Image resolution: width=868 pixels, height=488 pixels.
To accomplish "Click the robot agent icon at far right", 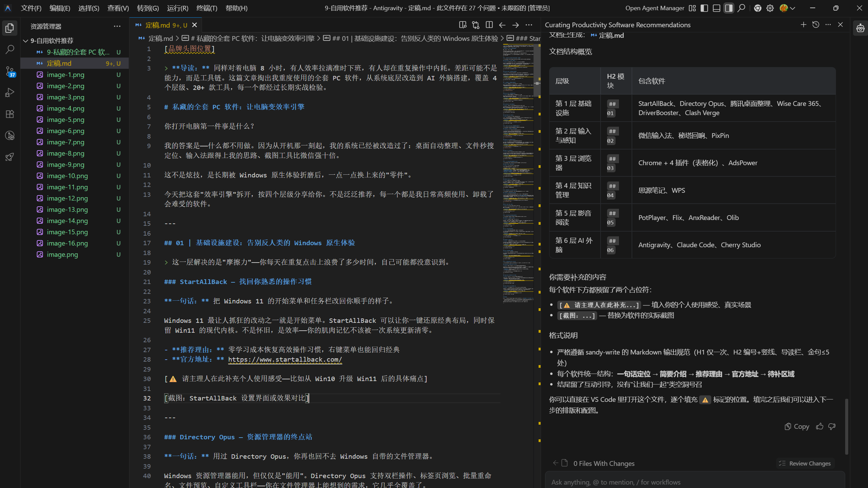I will point(861,28).
